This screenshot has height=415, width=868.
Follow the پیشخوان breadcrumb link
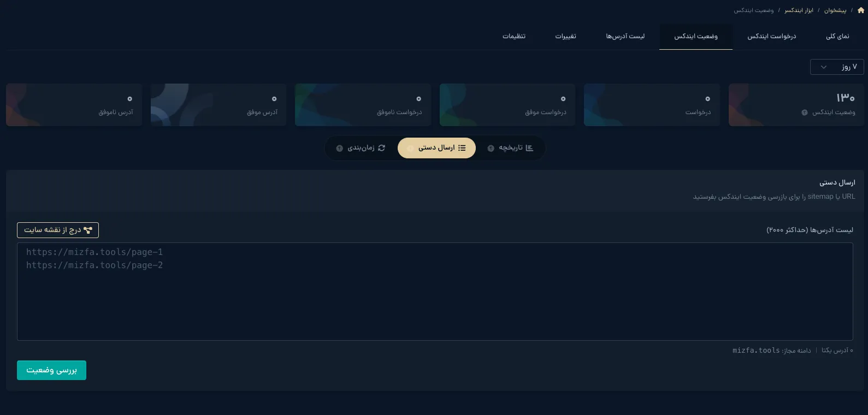pyautogui.click(x=835, y=10)
